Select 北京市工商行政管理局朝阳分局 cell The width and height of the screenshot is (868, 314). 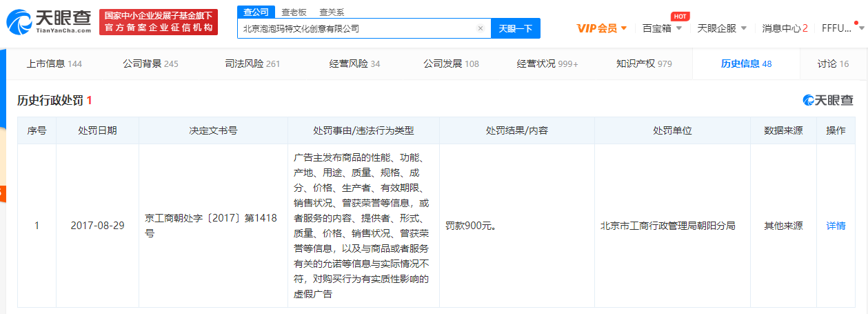click(672, 226)
